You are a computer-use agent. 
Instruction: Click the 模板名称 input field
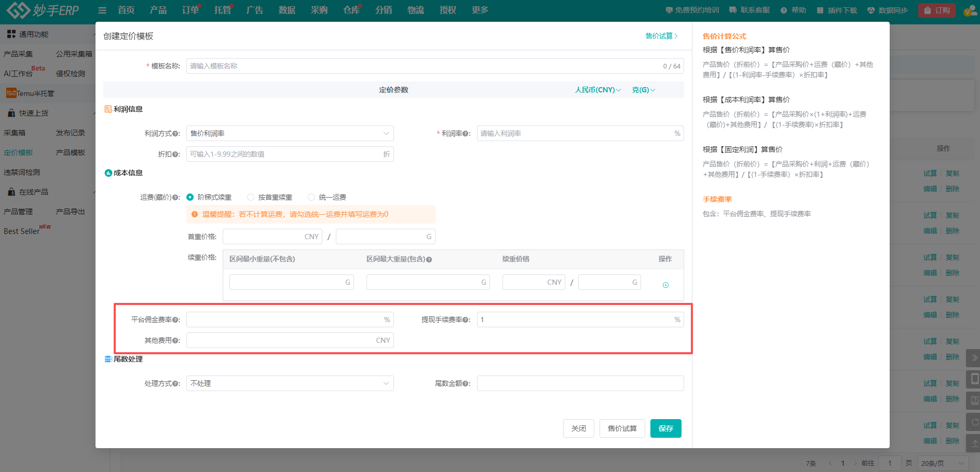pos(423,66)
